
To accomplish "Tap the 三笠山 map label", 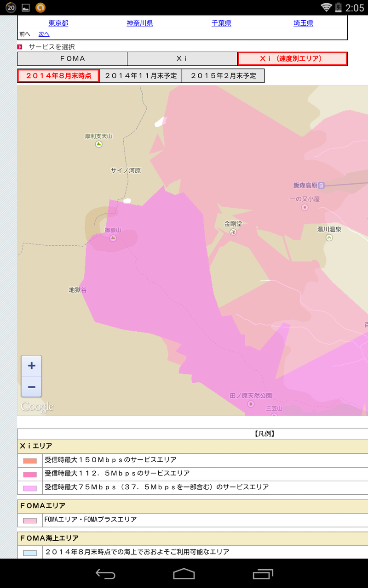I will click(x=274, y=408).
